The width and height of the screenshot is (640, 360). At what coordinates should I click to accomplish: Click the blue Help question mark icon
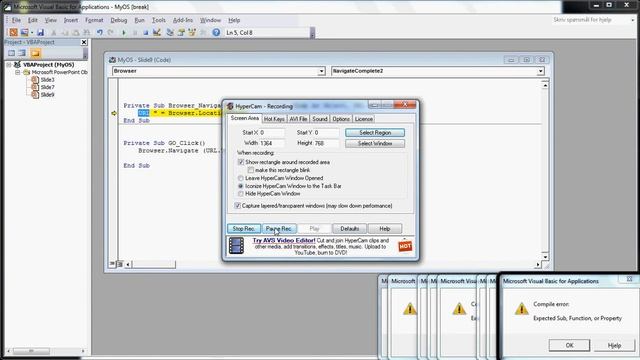pyautogui.click(x=216, y=32)
